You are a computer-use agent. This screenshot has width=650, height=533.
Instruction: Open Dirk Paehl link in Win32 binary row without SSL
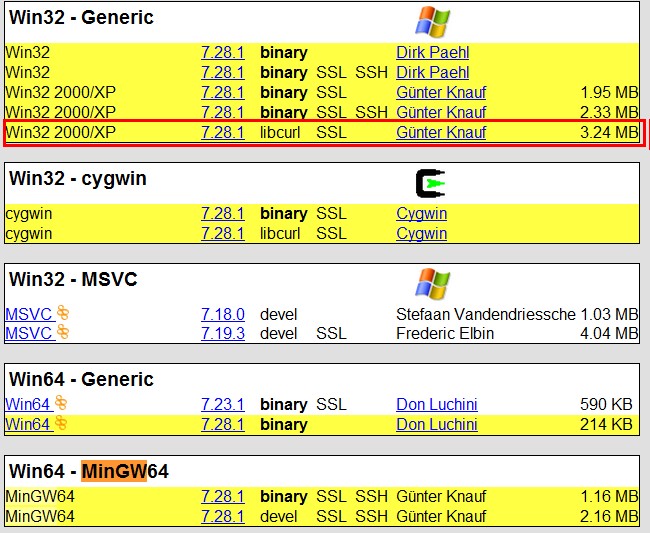pyautogui.click(x=432, y=53)
